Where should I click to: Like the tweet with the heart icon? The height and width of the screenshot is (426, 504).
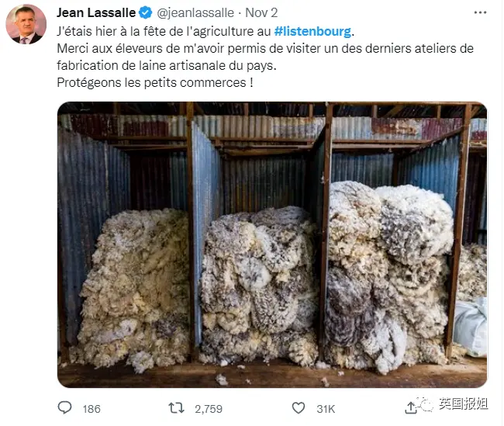299,408
